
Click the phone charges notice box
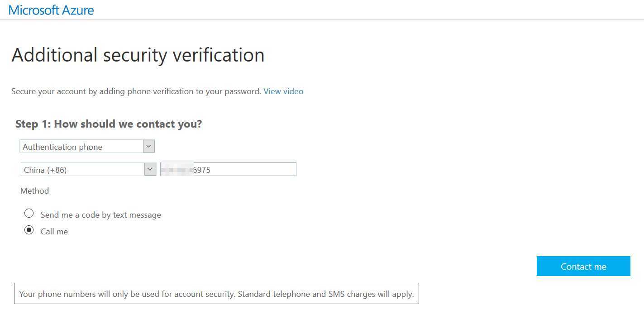coord(216,294)
